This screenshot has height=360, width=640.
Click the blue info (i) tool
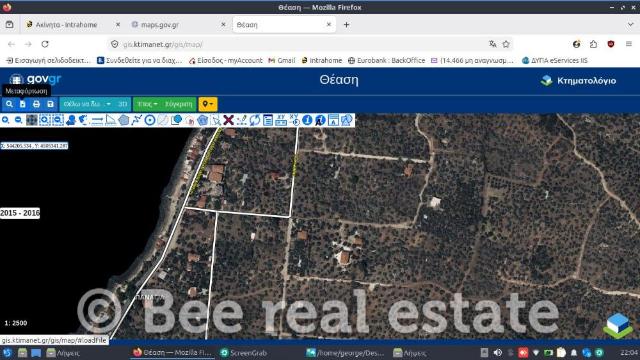tap(307, 120)
